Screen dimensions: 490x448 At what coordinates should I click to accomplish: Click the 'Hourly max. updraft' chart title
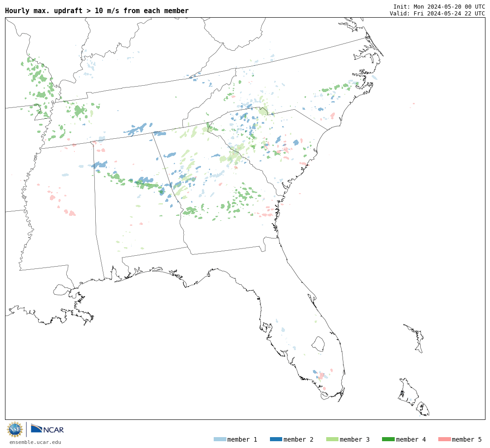[97, 10]
